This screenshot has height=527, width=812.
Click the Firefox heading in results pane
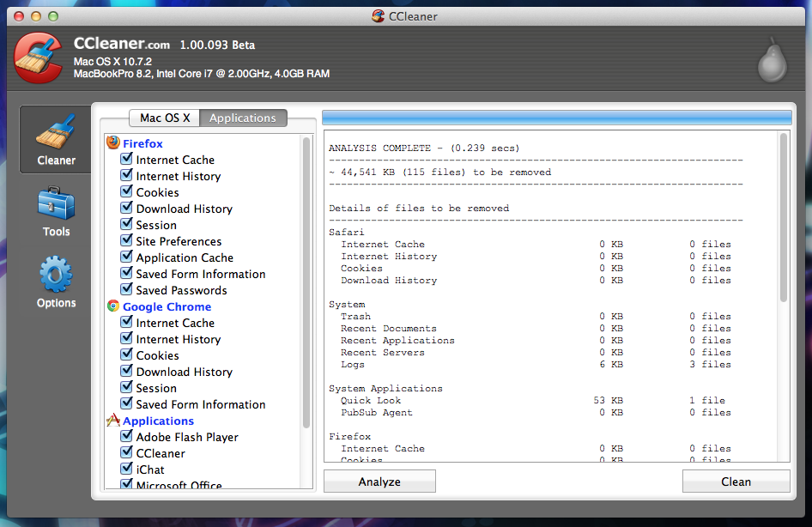point(350,436)
